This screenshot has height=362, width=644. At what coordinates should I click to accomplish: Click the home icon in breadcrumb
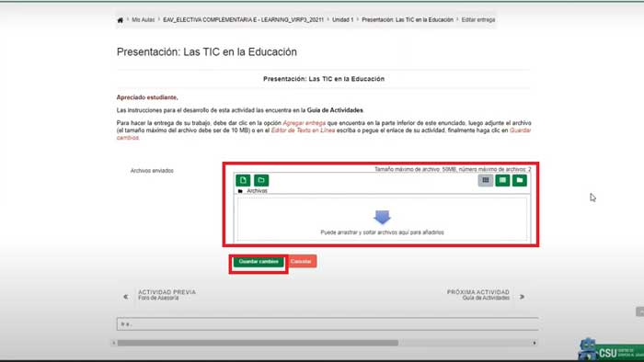(120, 20)
